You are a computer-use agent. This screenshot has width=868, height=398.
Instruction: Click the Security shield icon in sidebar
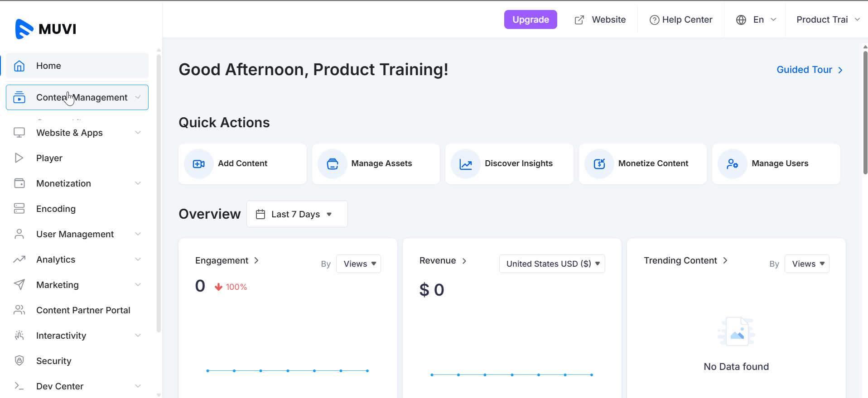point(19,360)
